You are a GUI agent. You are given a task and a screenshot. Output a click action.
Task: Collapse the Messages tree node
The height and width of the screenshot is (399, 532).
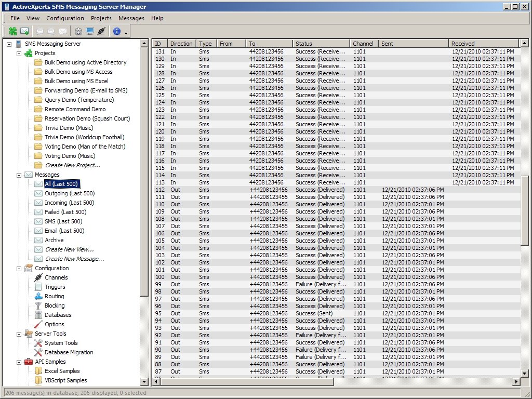pos(19,175)
